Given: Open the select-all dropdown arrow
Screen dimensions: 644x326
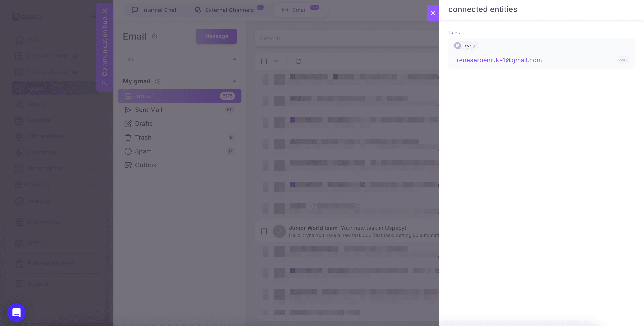Looking at the screenshot, I should pos(276,62).
